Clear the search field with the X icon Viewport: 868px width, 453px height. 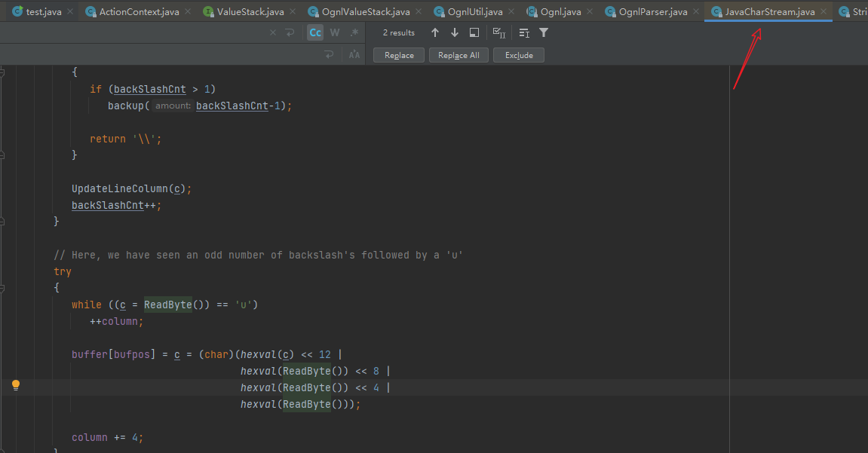[x=273, y=32]
